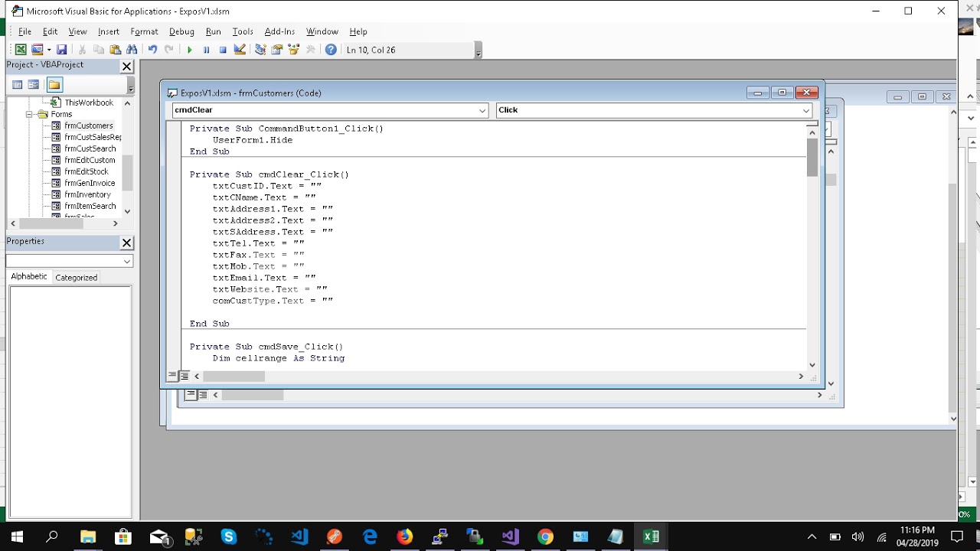Switch to Full Module View in code window
This screenshot has height=551, width=980.
[x=185, y=376]
